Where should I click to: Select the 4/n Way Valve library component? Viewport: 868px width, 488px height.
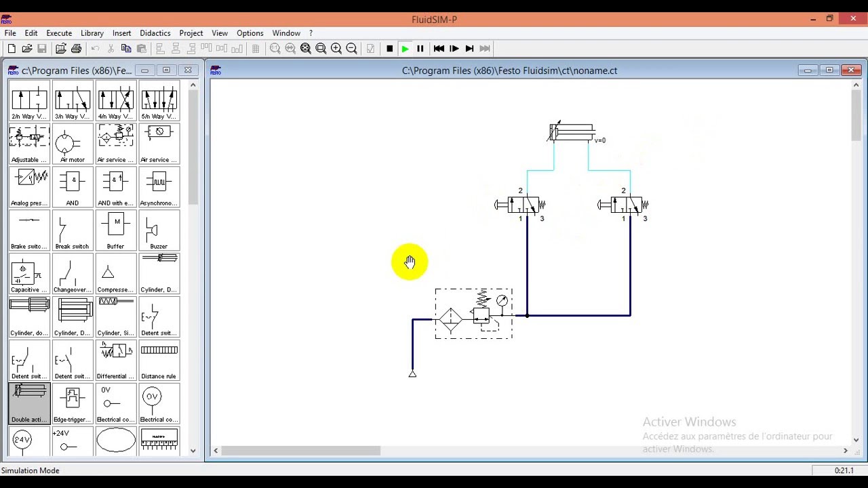[116, 100]
